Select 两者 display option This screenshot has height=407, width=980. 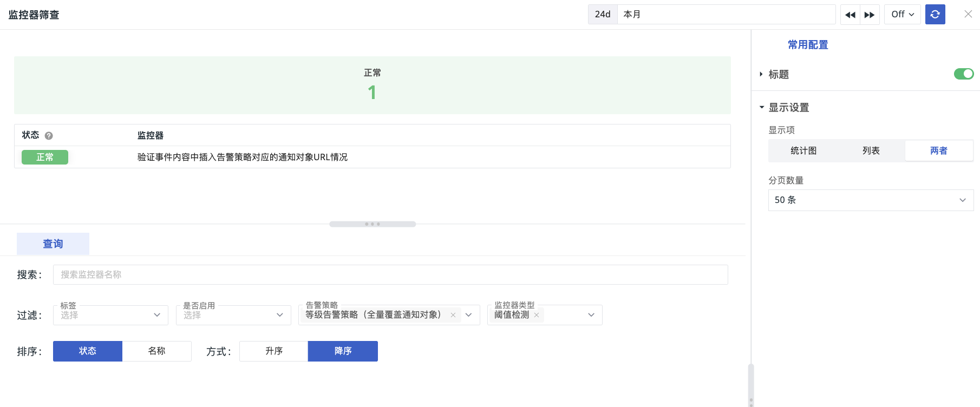(939, 150)
